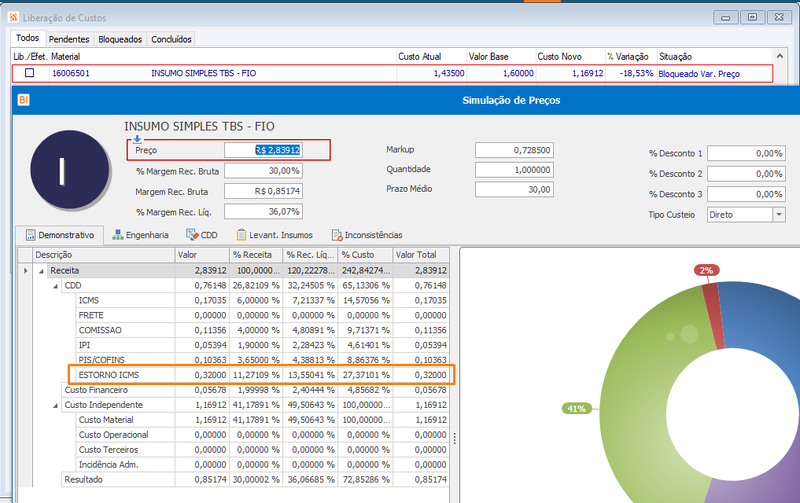Tick the Lib./Efet. checkbox for material 16006501
The height and width of the screenshot is (503, 800).
[30, 73]
